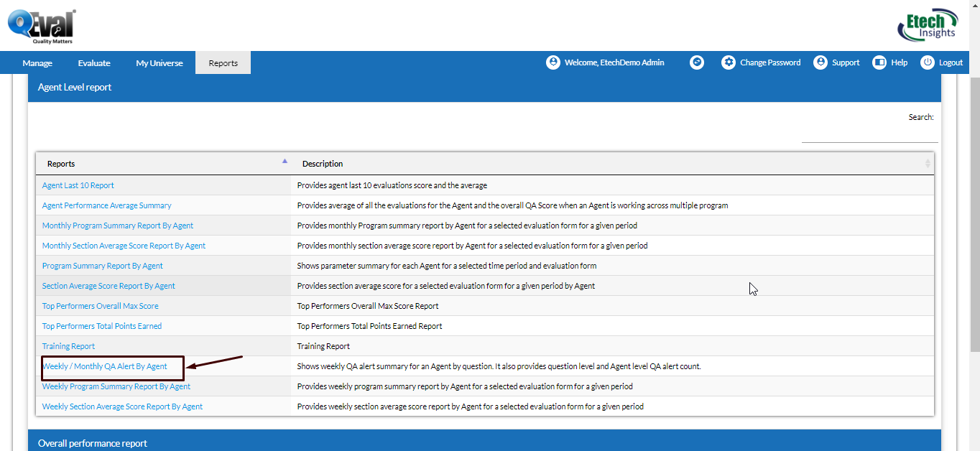Click description 'Provides section average score for a selected'

[446, 286]
